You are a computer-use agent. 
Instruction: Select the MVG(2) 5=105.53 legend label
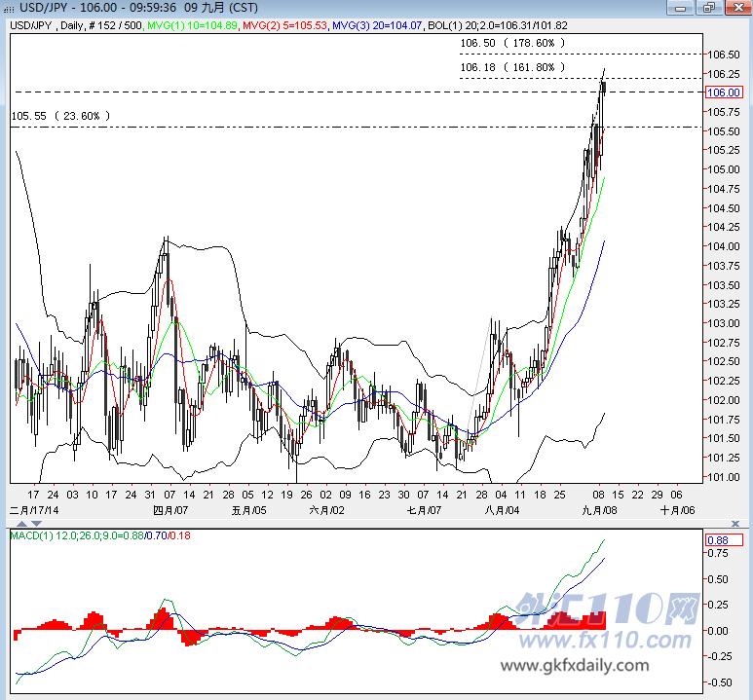point(284,25)
